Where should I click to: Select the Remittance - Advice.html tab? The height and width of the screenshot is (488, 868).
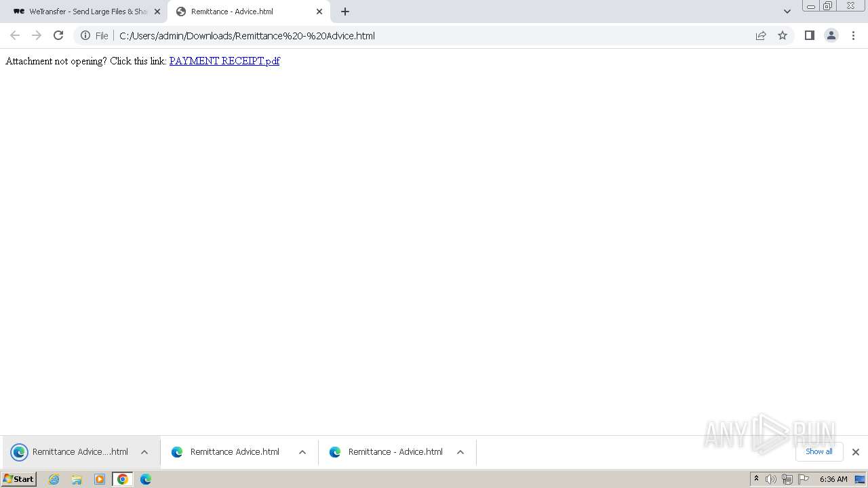click(248, 12)
